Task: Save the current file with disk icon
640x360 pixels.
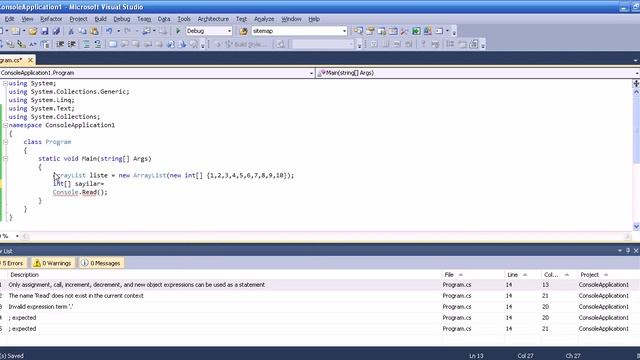Action: [x=44, y=31]
